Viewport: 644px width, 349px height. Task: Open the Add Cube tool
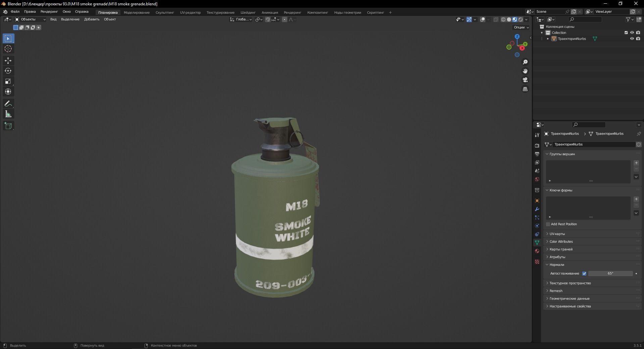click(8, 126)
